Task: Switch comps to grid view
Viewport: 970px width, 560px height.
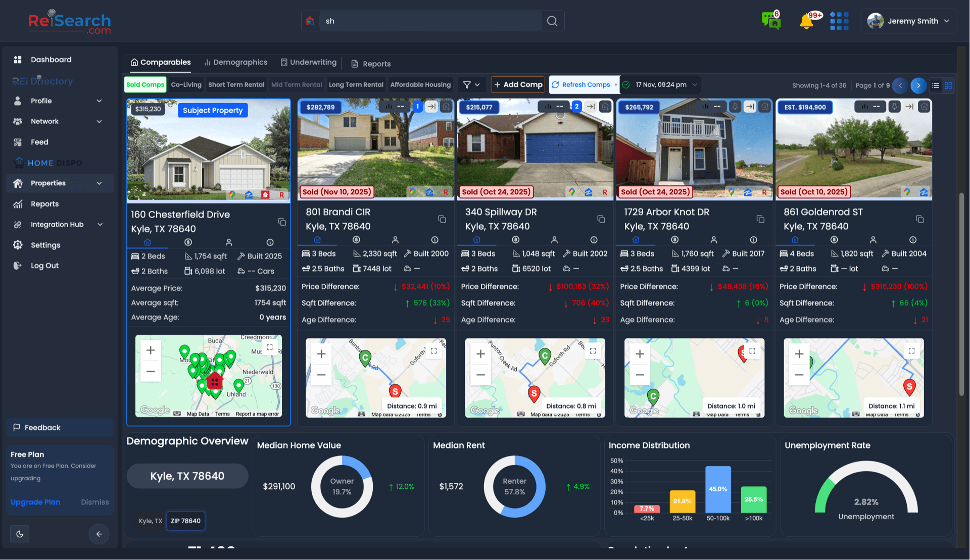Action: (x=948, y=85)
